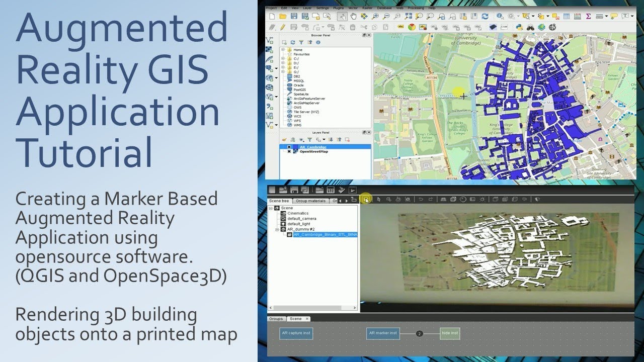This screenshot has height=362, width=644.
Task: Open select features tool dropdown arrow
Action: [533, 16]
